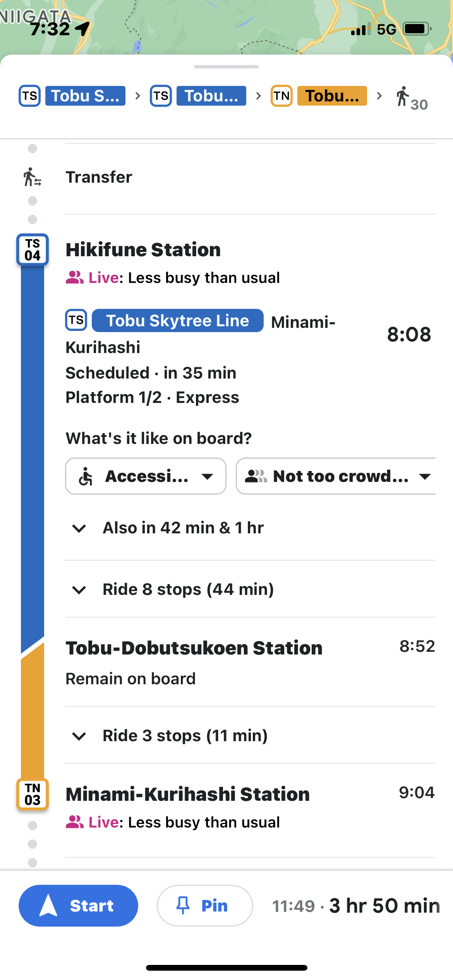This screenshot has height=980, width=453.
Task: Tap the Transfer walking icon
Action: pos(33,177)
